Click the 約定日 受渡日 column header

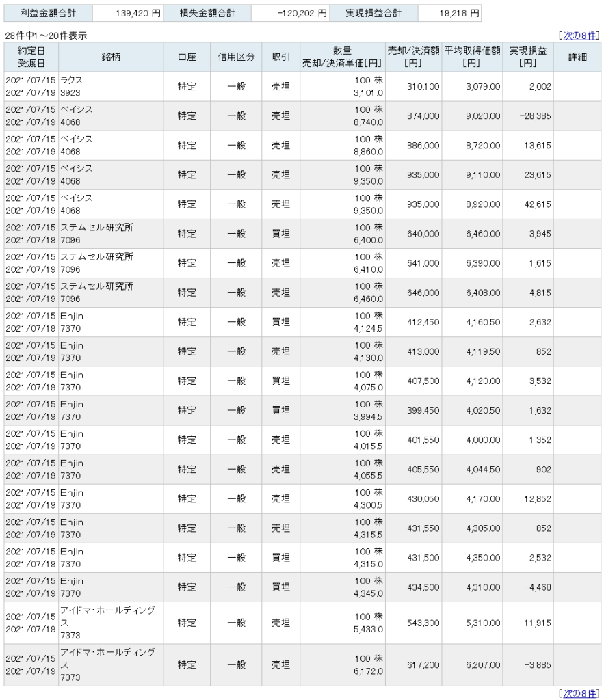tap(31, 57)
